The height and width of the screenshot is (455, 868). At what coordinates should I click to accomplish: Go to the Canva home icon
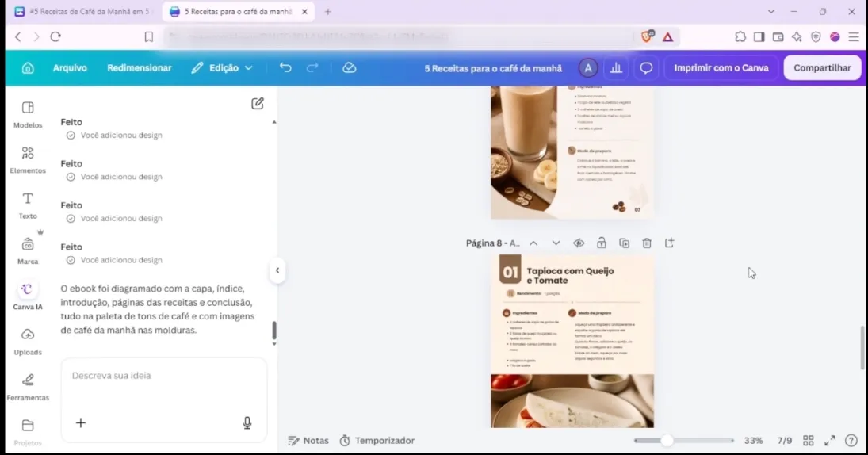click(x=28, y=68)
